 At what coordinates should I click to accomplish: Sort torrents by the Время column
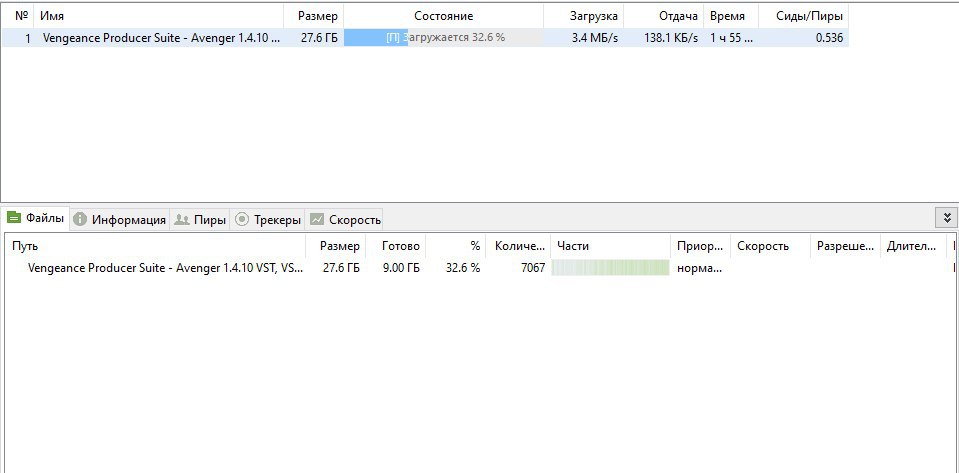tap(731, 17)
